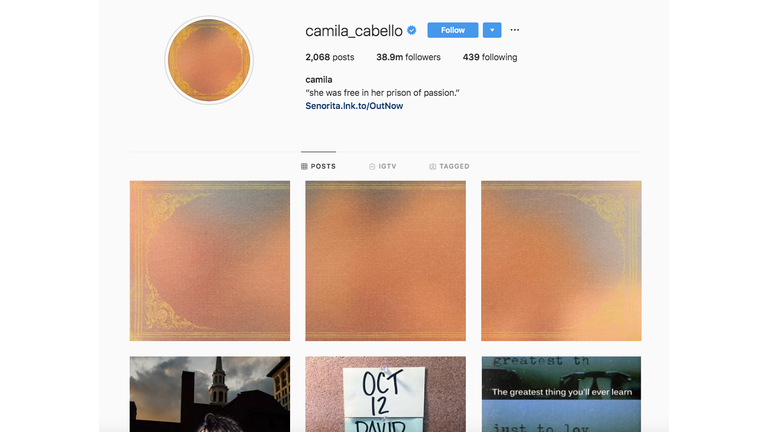This screenshot has height=432, width=768.
Task: Follow the camila_cabello account
Action: pos(453,30)
